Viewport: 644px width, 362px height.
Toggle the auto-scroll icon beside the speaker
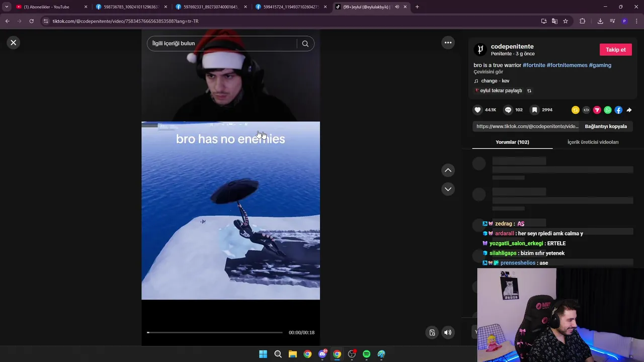[x=432, y=332]
